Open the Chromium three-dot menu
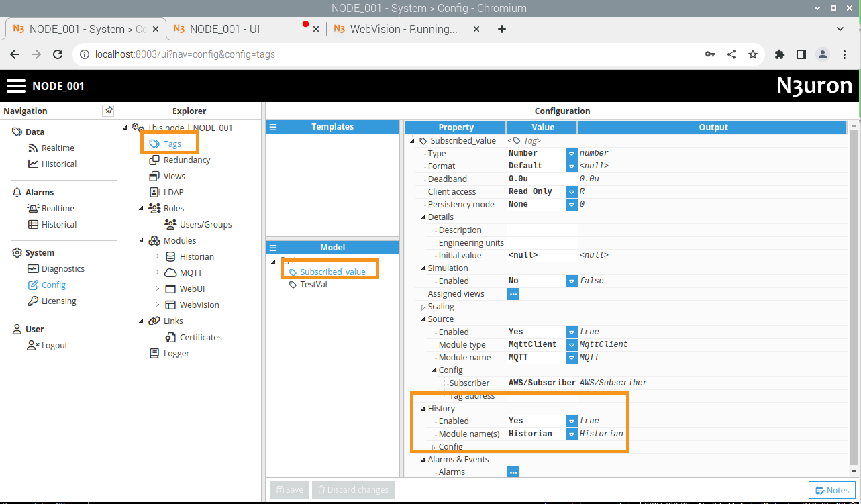This screenshot has height=504, width=861. coord(844,54)
